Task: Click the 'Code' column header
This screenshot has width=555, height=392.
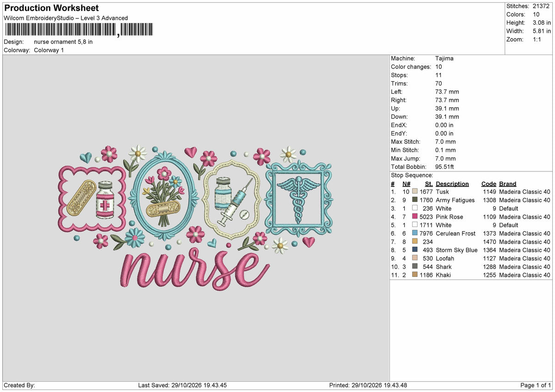Action: pos(488,184)
